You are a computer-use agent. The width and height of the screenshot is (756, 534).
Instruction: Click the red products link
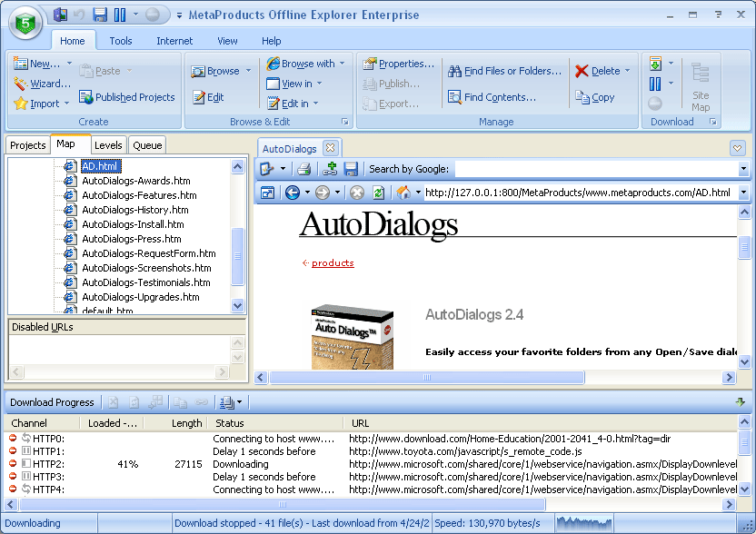(333, 262)
